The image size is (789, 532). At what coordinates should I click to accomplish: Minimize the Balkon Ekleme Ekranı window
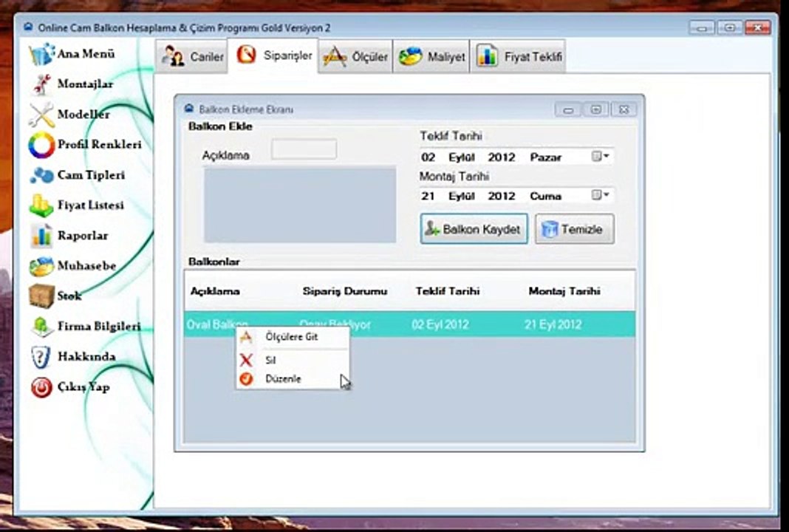[568, 109]
